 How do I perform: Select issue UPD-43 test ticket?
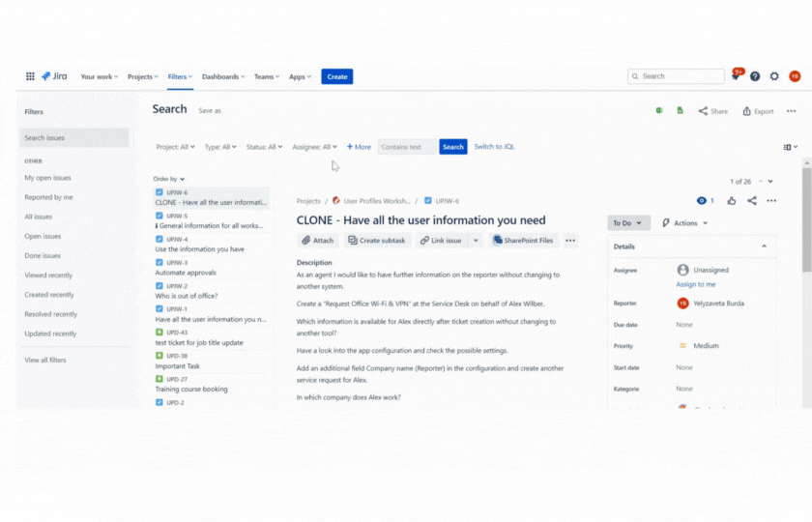pos(212,337)
